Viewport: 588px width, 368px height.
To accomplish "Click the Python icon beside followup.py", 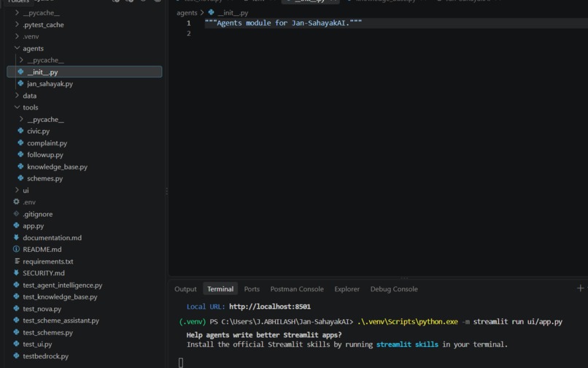I will pos(20,154).
